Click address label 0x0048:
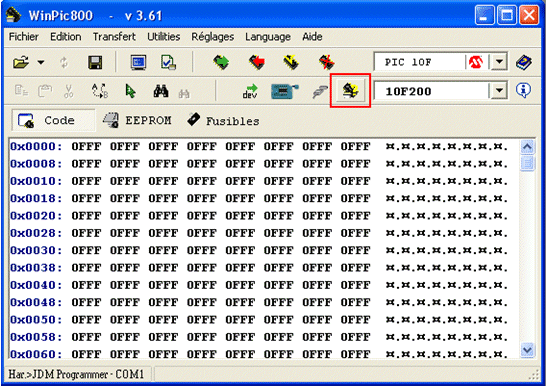546x387 pixels. coord(36,302)
